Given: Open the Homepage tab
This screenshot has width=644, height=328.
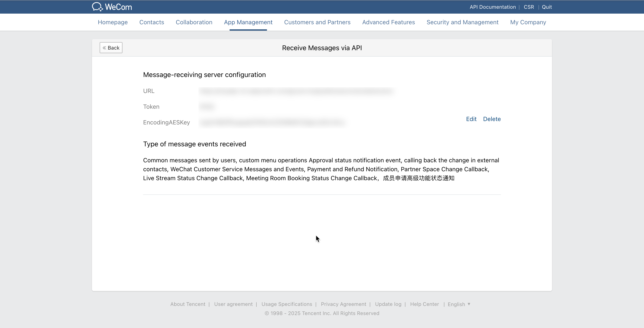Looking at the screenshot, I should click(112, 22).
